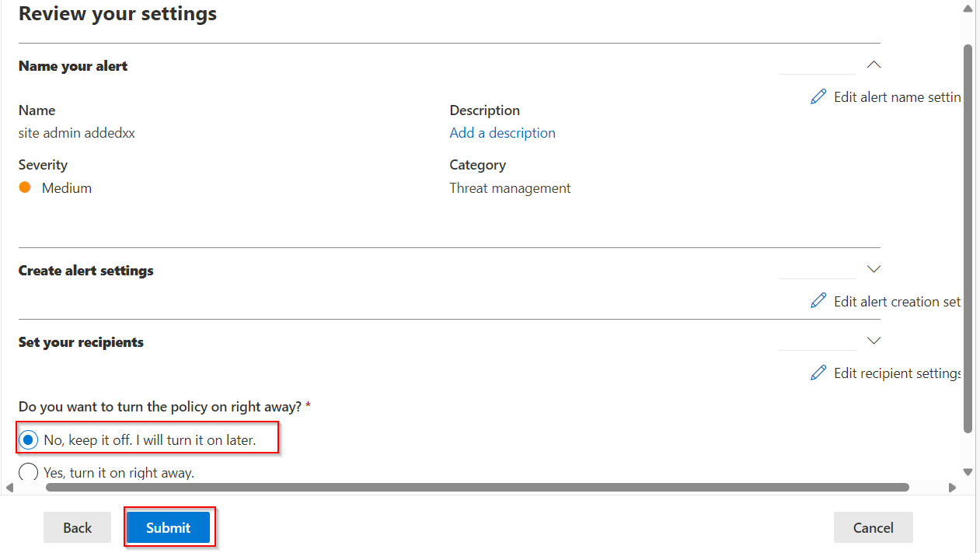The image size is (980, 553).
Task: Click the Submit button
Action: tap(169, 527)
